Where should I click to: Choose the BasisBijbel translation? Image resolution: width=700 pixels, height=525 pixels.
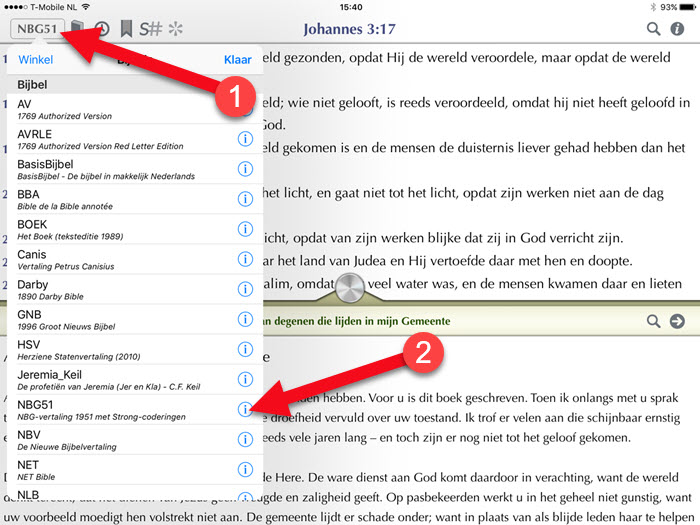pos(135,169)
